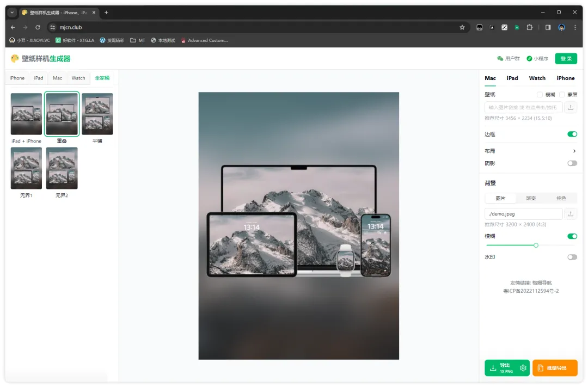The image size is (588, 387).
Task: Click the browser back arrow
Action: (13, 27)
